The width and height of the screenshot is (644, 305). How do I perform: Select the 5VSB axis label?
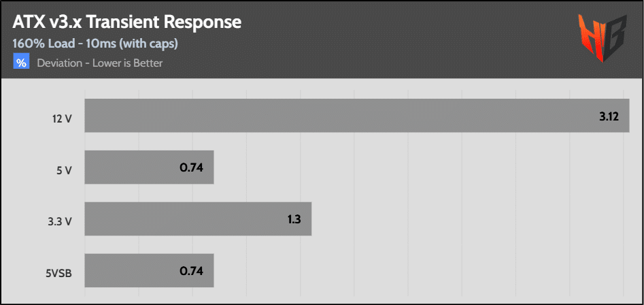(59, 274)
